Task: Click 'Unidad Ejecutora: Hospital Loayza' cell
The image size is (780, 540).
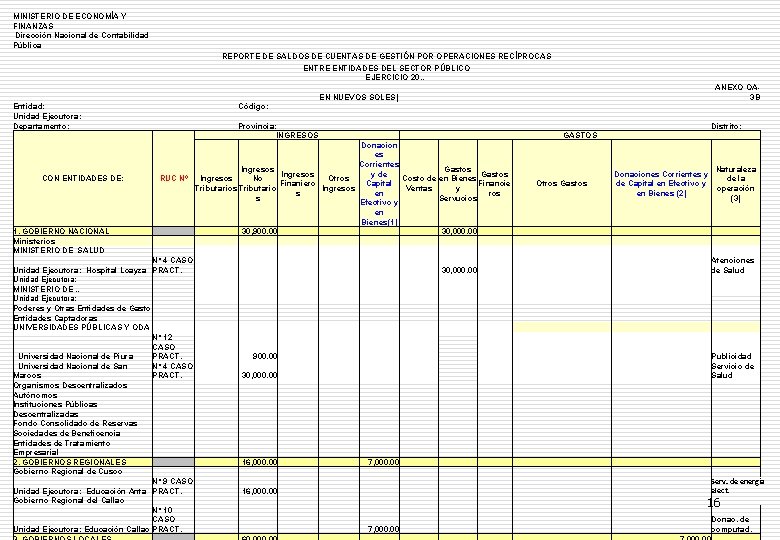Action: [80, 270]
